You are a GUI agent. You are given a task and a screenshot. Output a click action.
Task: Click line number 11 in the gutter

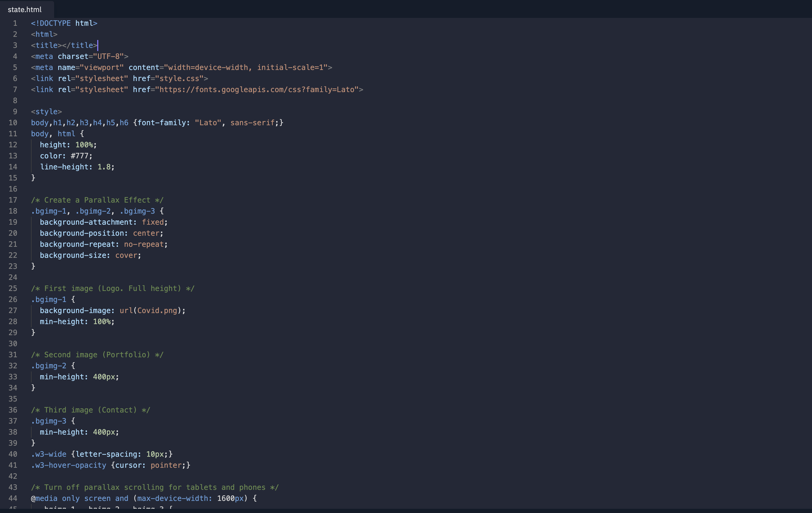click(13, 134)
